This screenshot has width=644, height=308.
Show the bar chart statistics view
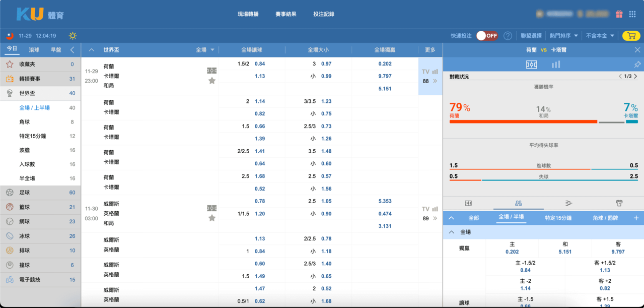tap(556, 65)
